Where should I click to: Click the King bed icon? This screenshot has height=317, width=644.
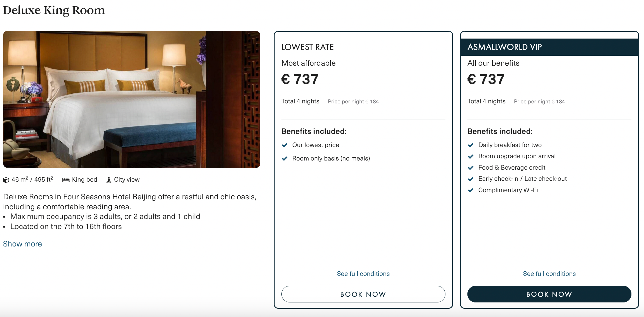(66, 180)
